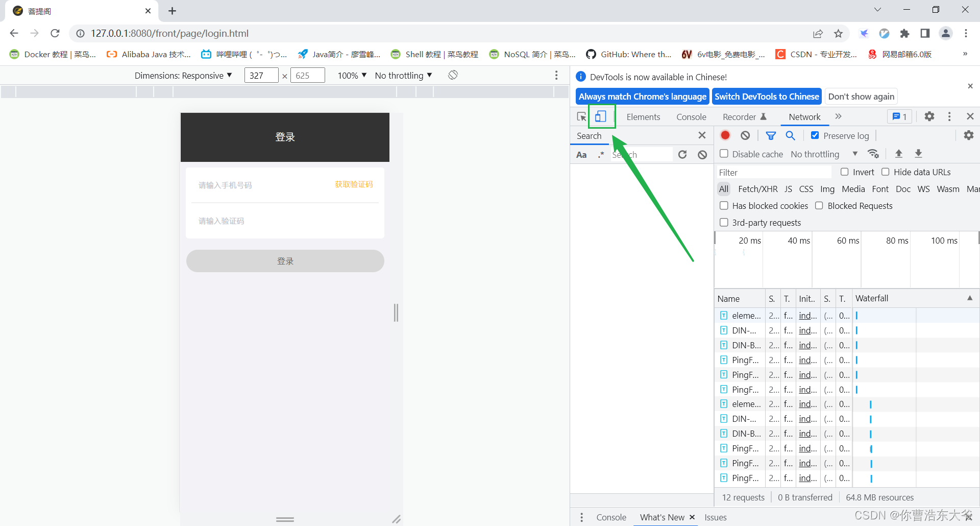Click Switch DevTools to Chinese
Viewport: 980px width, 526px height.
tap(767, 97)
